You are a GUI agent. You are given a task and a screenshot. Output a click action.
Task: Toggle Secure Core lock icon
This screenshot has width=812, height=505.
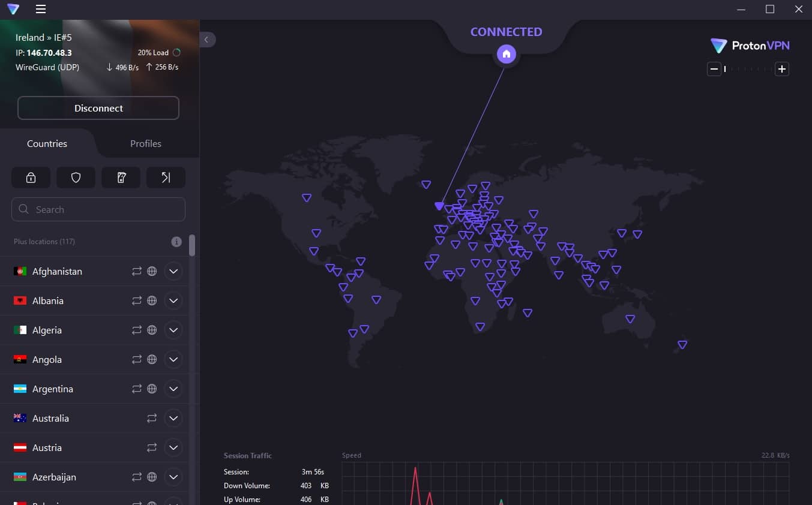point(31,178)
